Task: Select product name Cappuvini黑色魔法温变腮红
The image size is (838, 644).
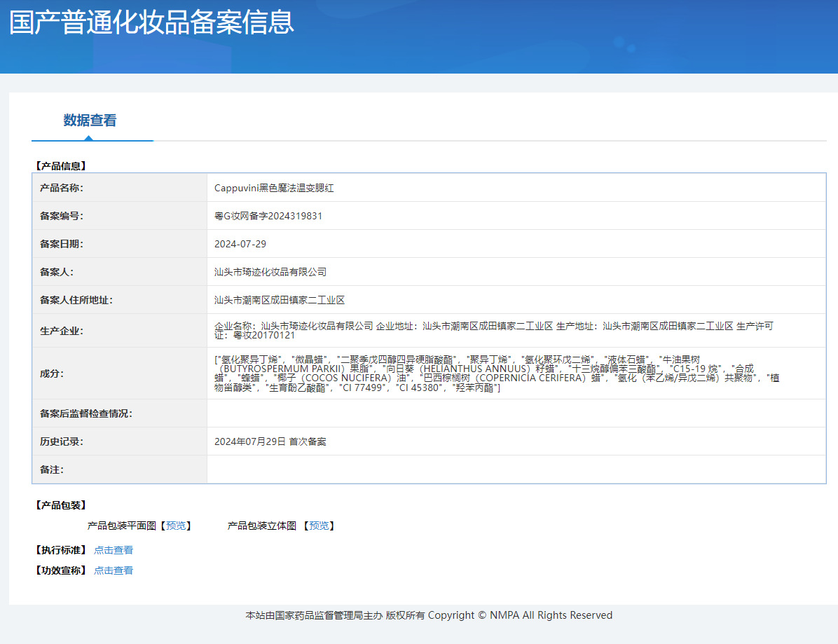Action: [274, 188]
